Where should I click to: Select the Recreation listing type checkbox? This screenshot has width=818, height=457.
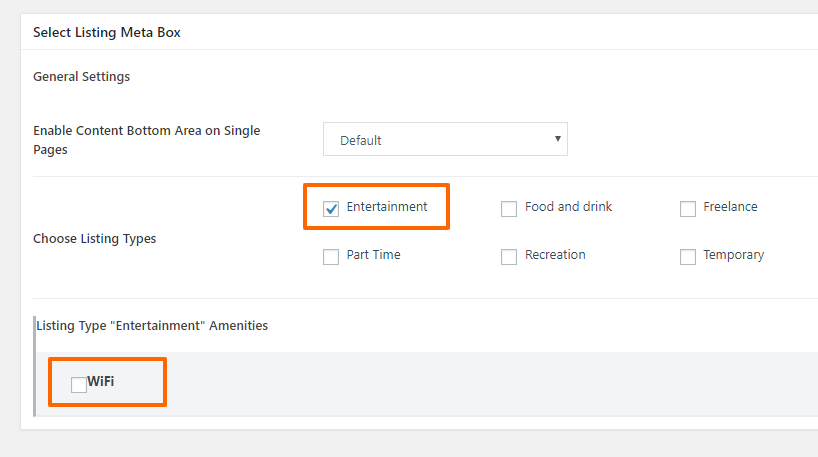point(509,257)
